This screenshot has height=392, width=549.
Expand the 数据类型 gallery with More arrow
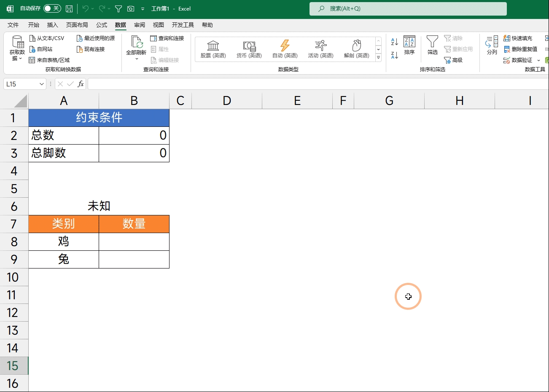point(378,57)
